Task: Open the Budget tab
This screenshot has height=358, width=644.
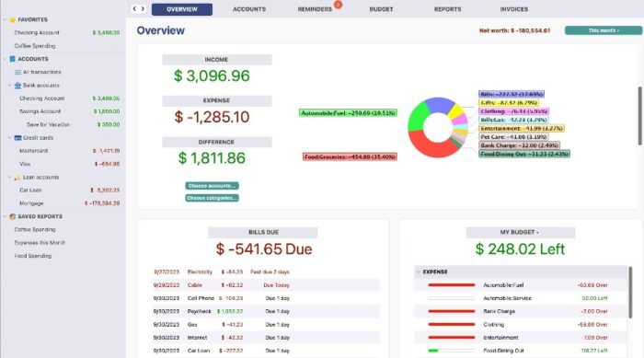Action: coord(381,9)
